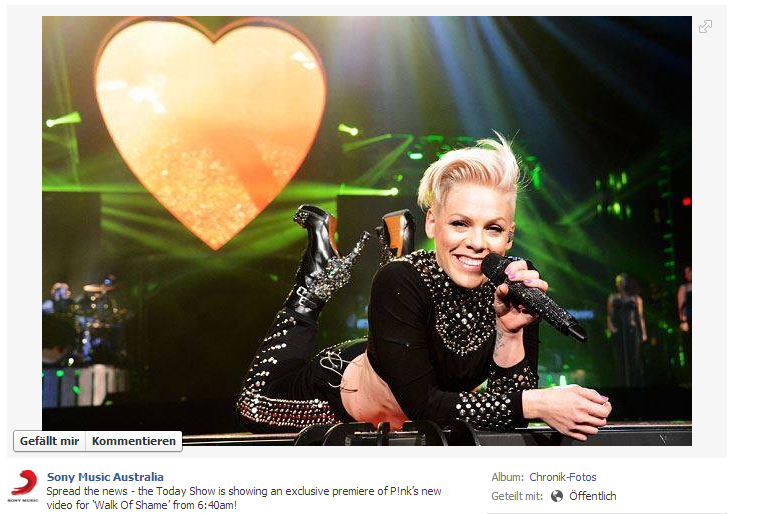
Task: Click the Kommentieren button
Action: (x=134, y=441)
